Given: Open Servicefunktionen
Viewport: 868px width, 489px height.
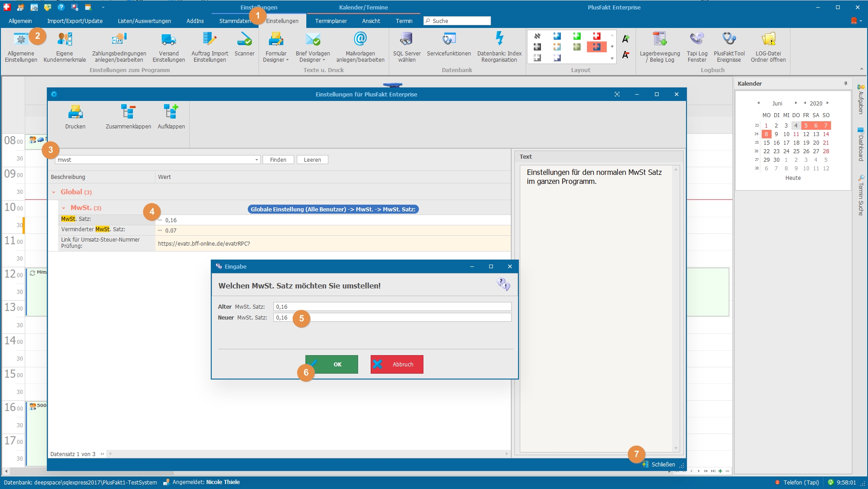Looking at the screenshot, I should pos(449,44).
